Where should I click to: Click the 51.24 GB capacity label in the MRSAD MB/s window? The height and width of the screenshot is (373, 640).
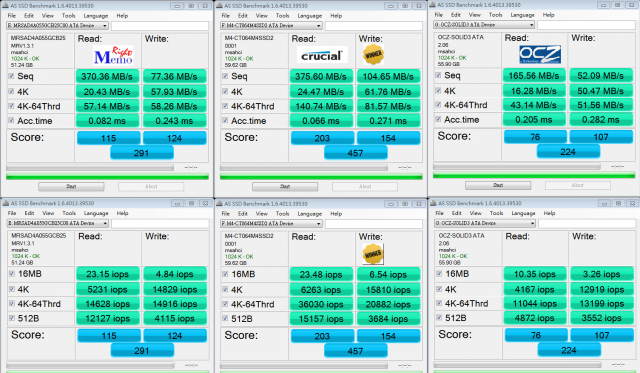pos(22,65)
